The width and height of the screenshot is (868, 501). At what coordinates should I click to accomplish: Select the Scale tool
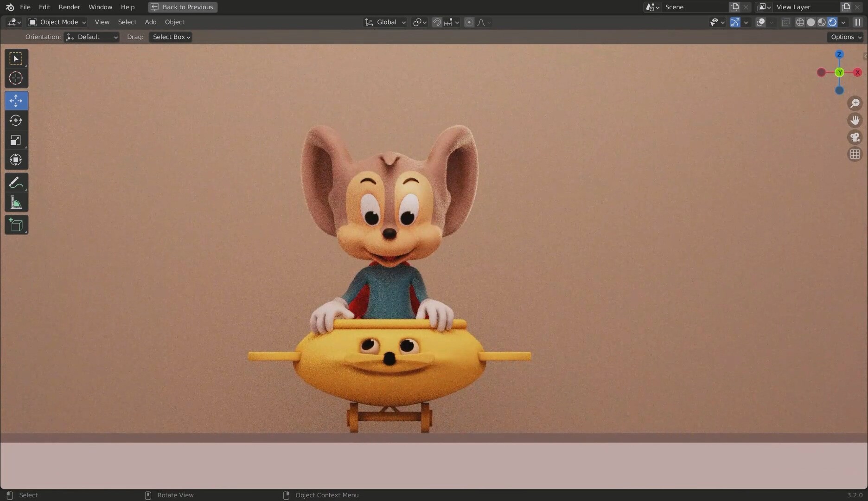click(16, 140)
